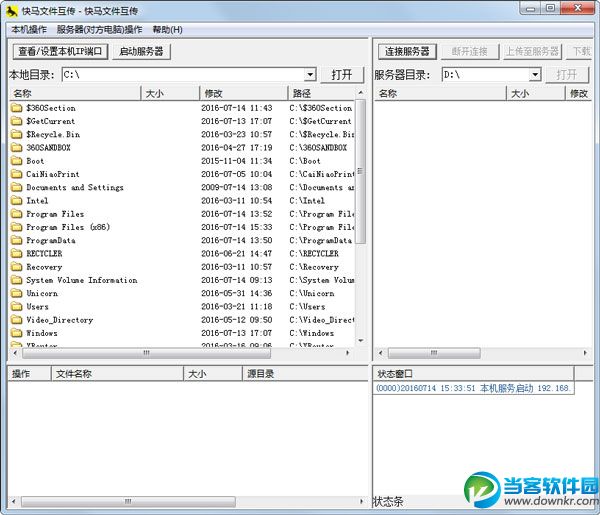Select the Program Files (x86) folder icon

coord(16,227)
